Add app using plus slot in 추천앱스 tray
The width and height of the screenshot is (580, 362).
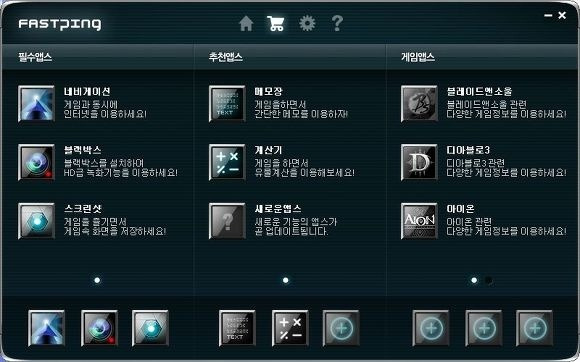coord(341,328)
